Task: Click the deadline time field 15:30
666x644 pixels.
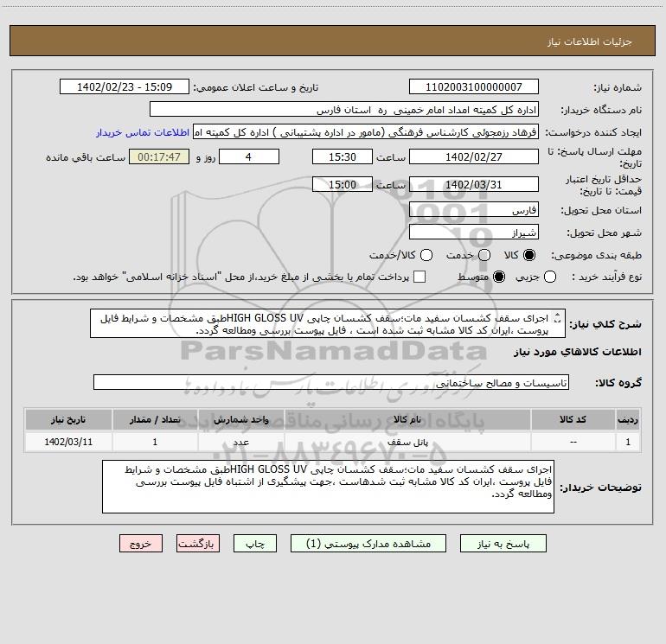Action: [x=343, y=156]
